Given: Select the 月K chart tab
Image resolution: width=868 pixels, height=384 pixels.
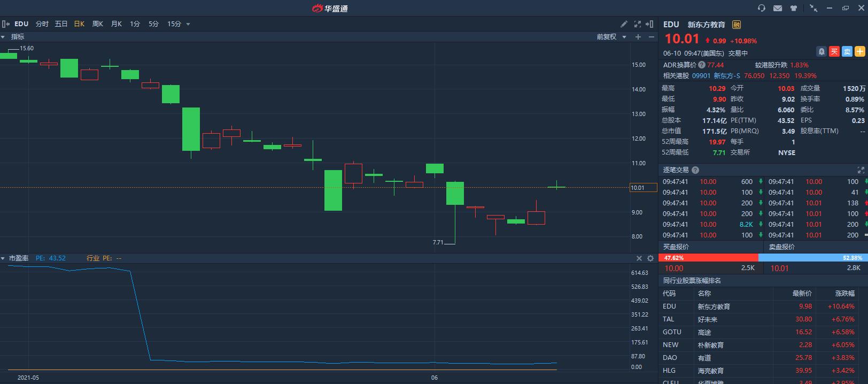Looking at the screenshot, I should 117,24.
